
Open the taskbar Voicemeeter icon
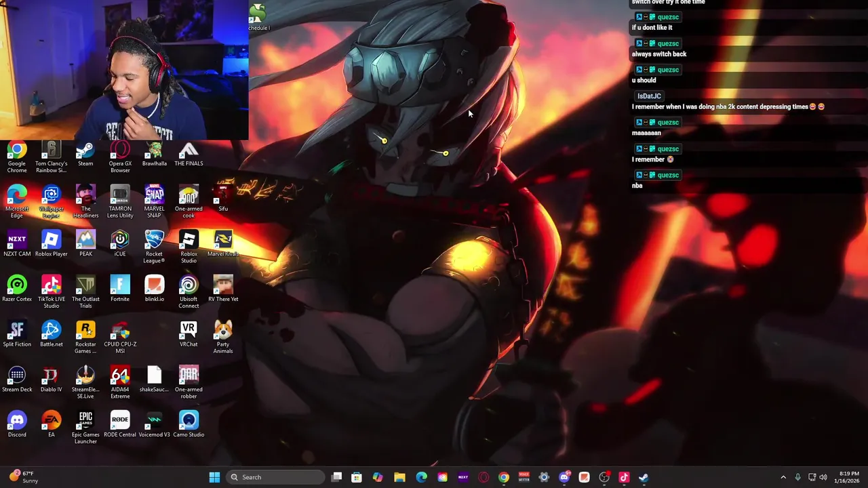[x=524, y=477]
